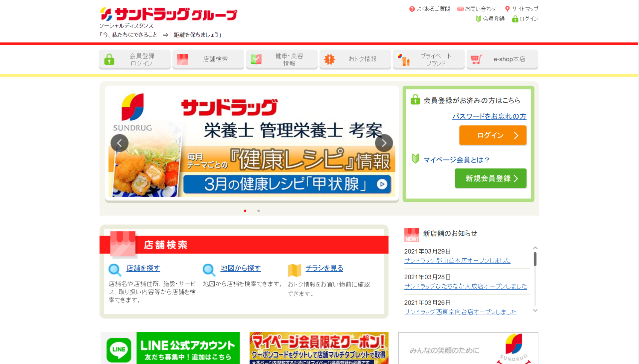The width and height of the screenshot is (639, 364).
Task: Open the 健康・美容情報 navigation item
Action: click(x=282, y=59)
